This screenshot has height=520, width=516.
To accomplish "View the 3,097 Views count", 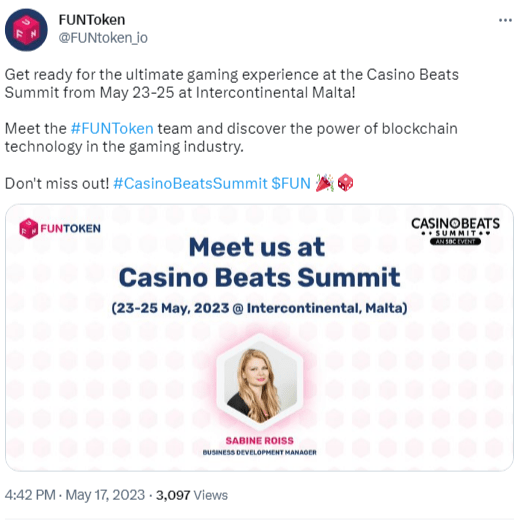I will click(x=192, y=495).
